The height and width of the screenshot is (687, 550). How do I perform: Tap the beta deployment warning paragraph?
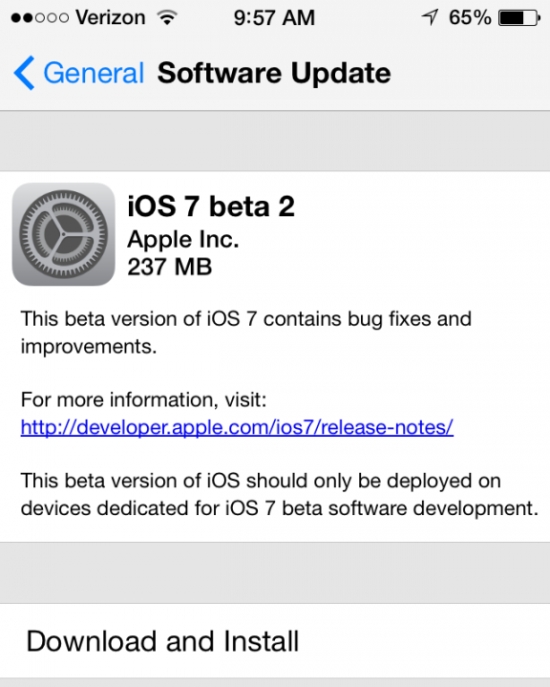click(x=279, y=495)
